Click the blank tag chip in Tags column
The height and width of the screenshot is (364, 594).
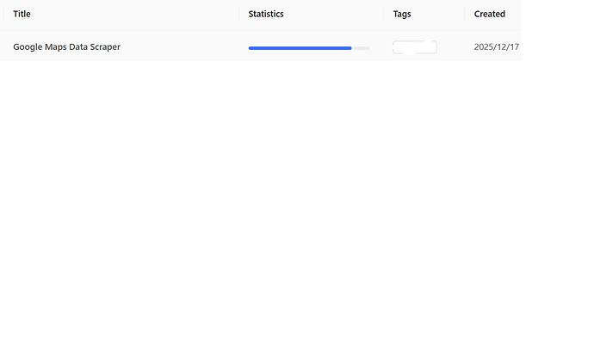(x=414, y=47)
